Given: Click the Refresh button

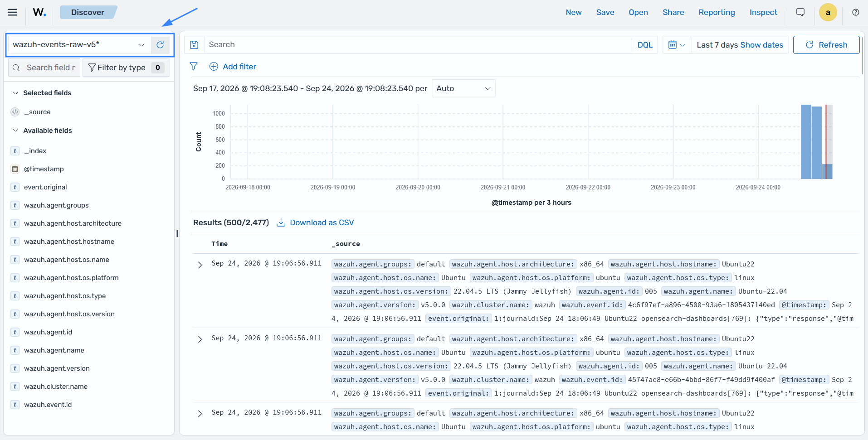Looking at the screenshot, I should [x=826, y=45].
